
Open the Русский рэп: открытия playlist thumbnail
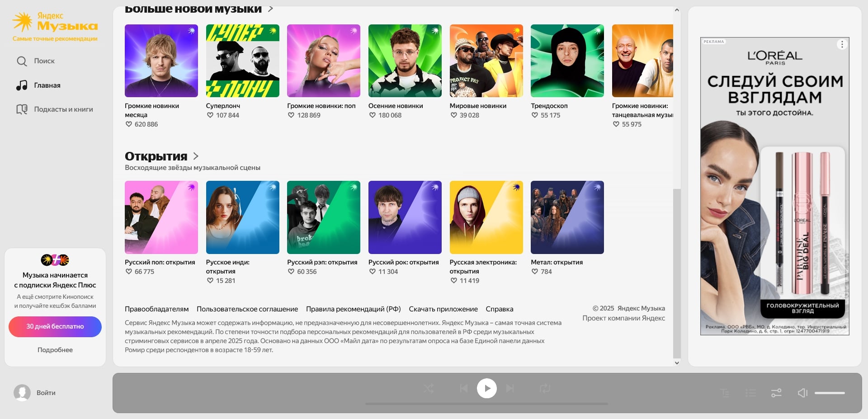323,217
